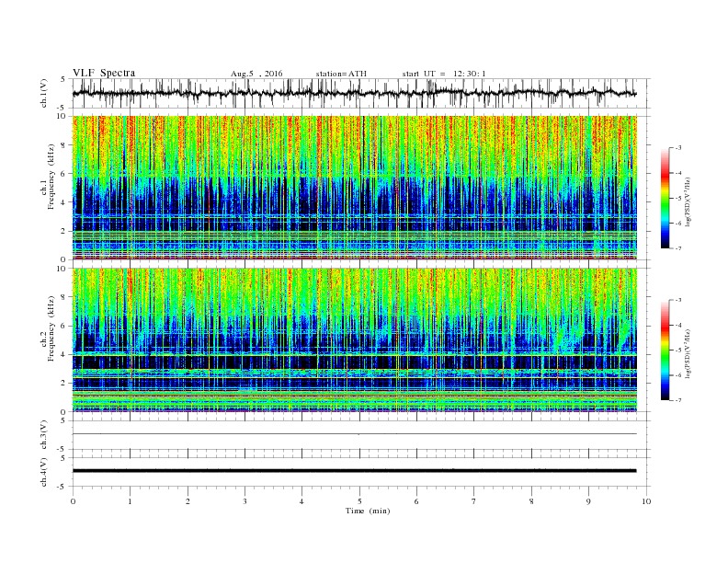Click time axis tick label "3" at bottom
This screenshot has width=728, height=563.
245,501
